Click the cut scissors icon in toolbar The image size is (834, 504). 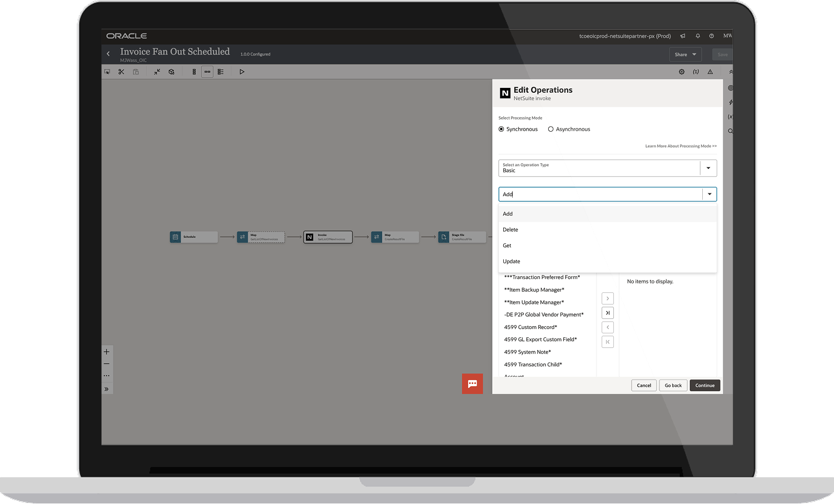pyautogui.click(x=121, y=72)
